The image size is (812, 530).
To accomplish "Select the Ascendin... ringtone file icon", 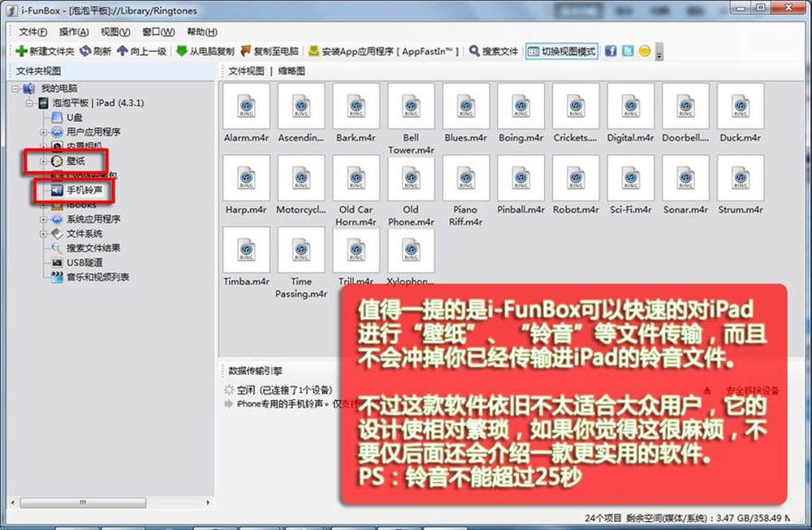I will coord(301,106).
